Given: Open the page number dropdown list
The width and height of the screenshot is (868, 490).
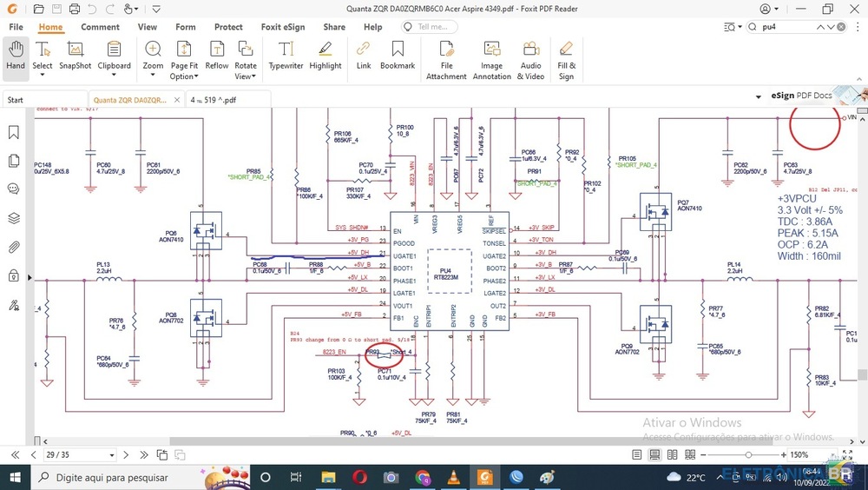Looking at the screenshot, I should tap(113, 454).
